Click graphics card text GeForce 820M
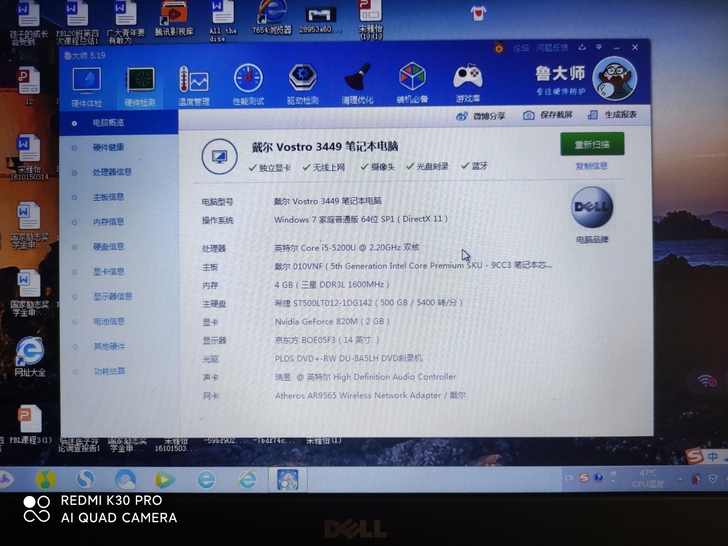 332,321
